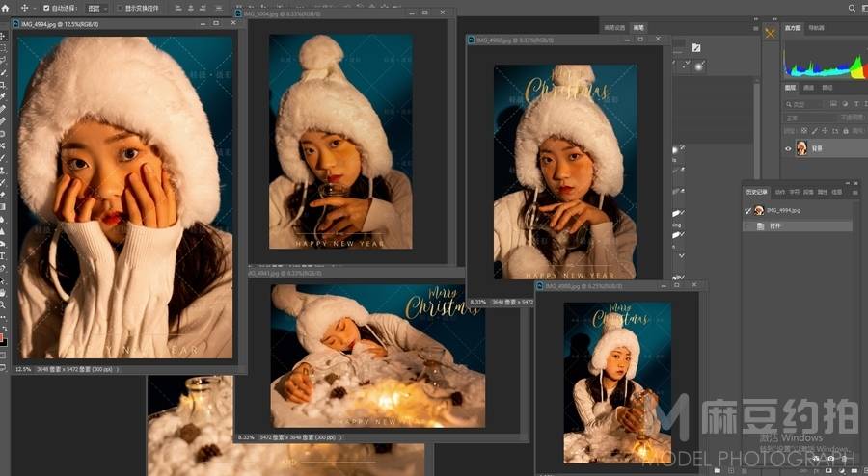
Task: Open the brush panel flyout menu
Action: (756, 28)
